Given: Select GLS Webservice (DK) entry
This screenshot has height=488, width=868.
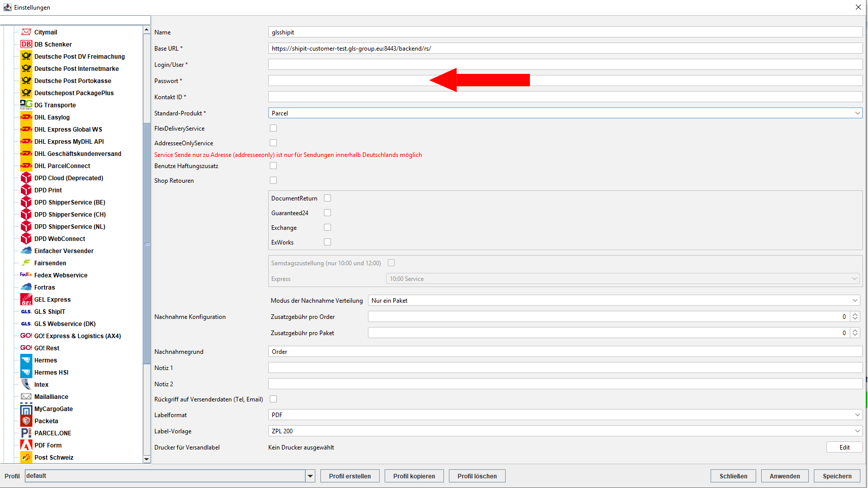Looking at the screenshot, I should click(65, 323).
